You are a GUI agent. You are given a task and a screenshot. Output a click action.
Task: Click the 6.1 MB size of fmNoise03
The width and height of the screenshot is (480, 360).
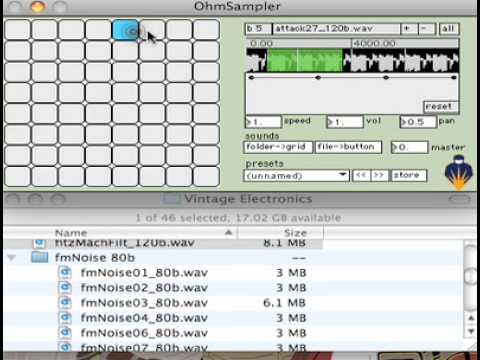[x=284, y=303]
